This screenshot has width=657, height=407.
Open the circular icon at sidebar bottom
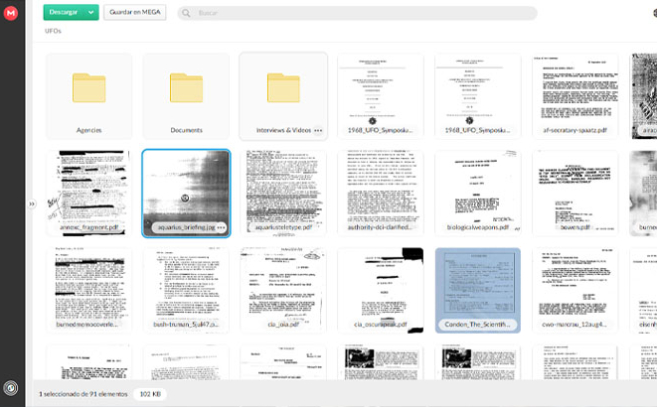click(11, 388)
